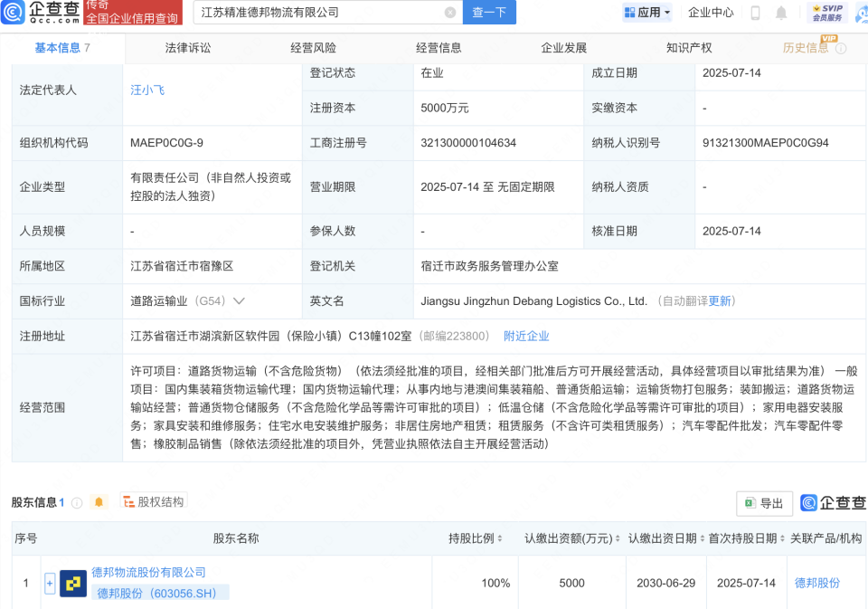Open 应用 apps dropdown
The image size is (868, 609).
pyautogui.click(x=647, y=12)
